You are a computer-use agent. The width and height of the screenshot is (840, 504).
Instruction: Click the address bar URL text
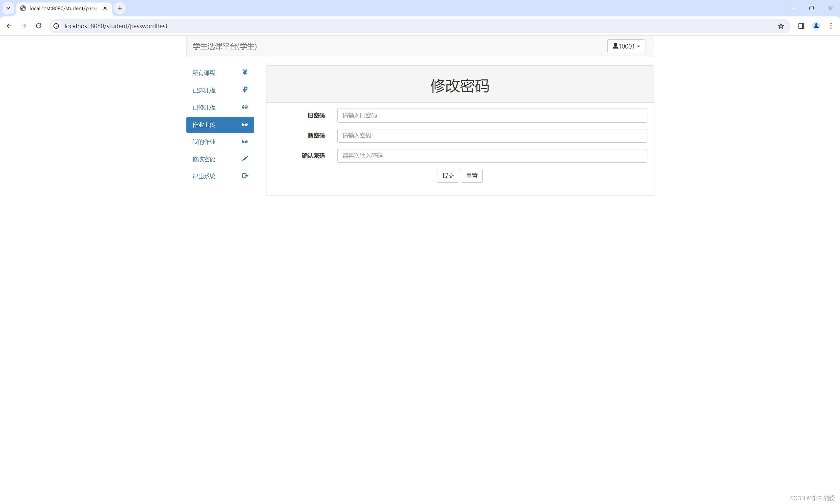pos(116,26)
